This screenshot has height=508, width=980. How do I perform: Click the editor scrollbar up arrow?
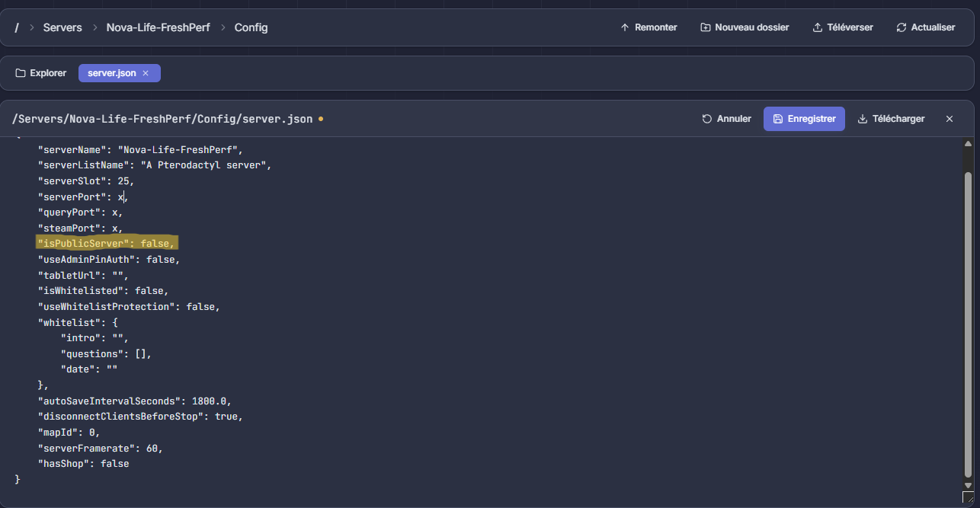(968, 143)
